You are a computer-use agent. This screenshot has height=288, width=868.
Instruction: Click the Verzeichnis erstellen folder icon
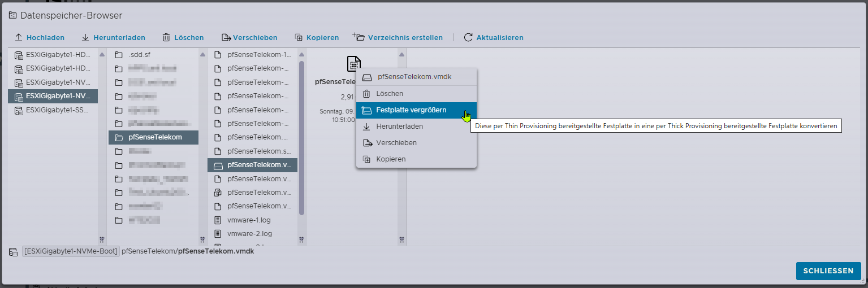(359, 37)
